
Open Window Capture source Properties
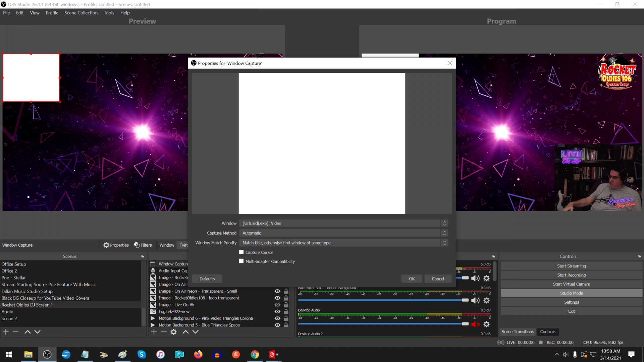point(116,245)
